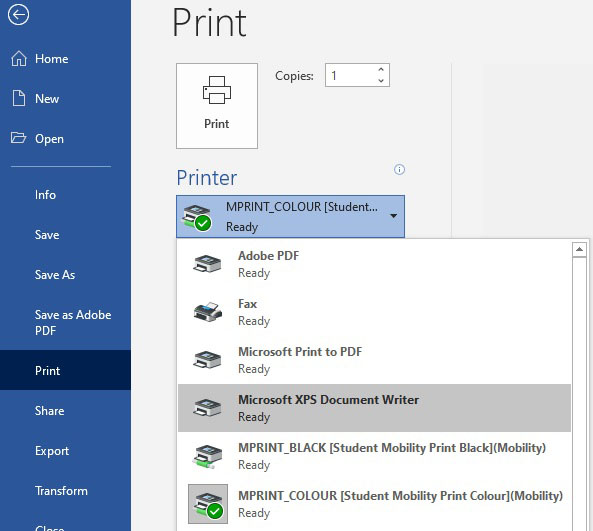This screenshot has width=593, height=531.
Task: Click the Adobe PDF printer icon
Action: click(x=207, y=264)
